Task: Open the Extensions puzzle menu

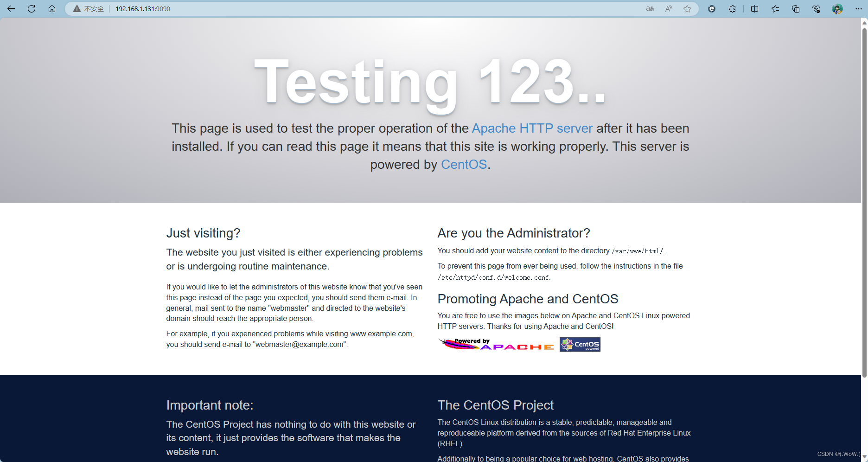Action: (x=732, y=9)
